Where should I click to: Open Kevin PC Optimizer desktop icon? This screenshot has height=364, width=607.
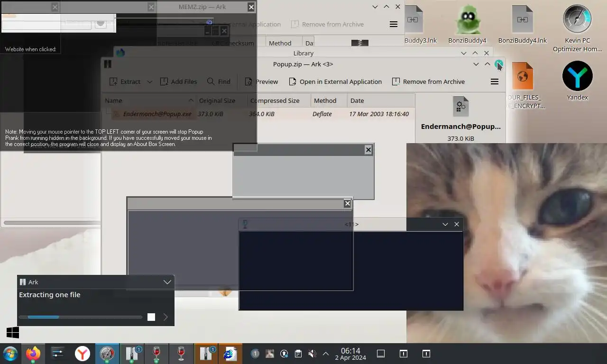[577, 28]
